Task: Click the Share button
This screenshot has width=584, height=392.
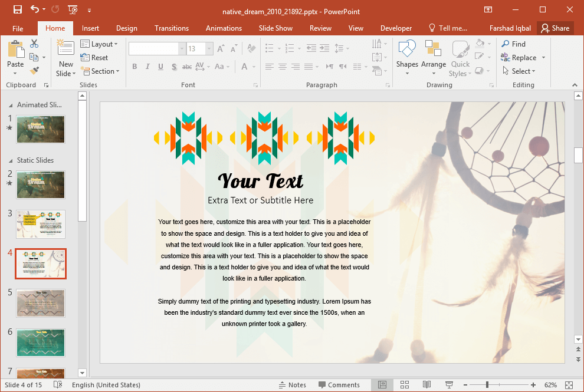Action: point(555,28)
